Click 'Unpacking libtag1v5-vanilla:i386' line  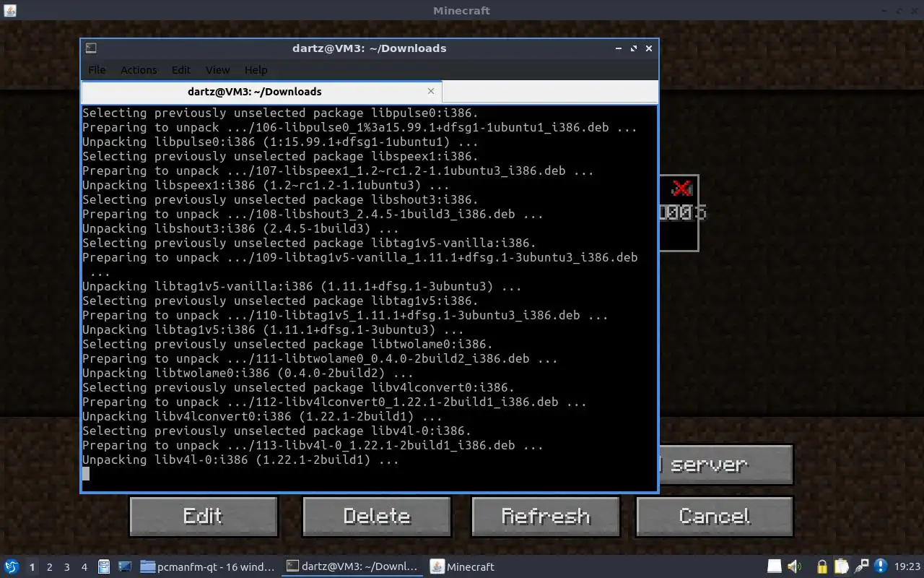[302, 286]
